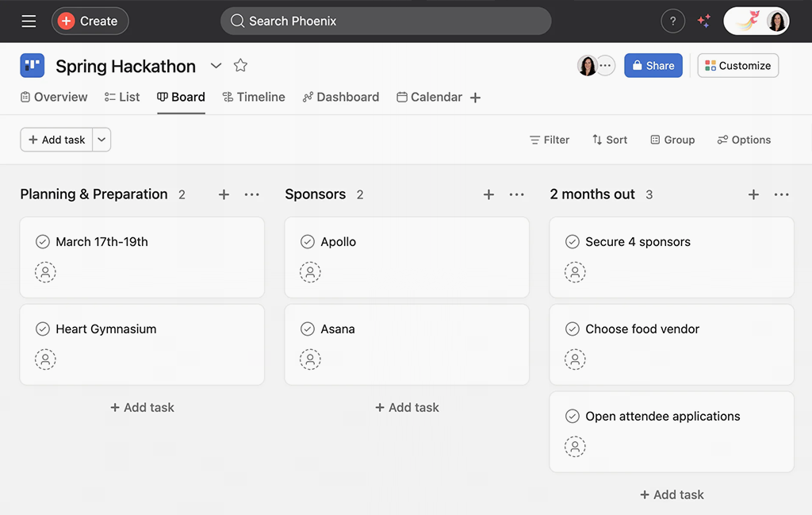
Task: Open board Options
Action: 744,140
